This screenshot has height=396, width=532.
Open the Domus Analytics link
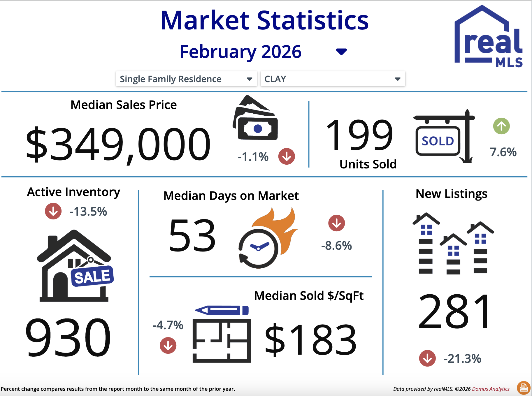491,389
